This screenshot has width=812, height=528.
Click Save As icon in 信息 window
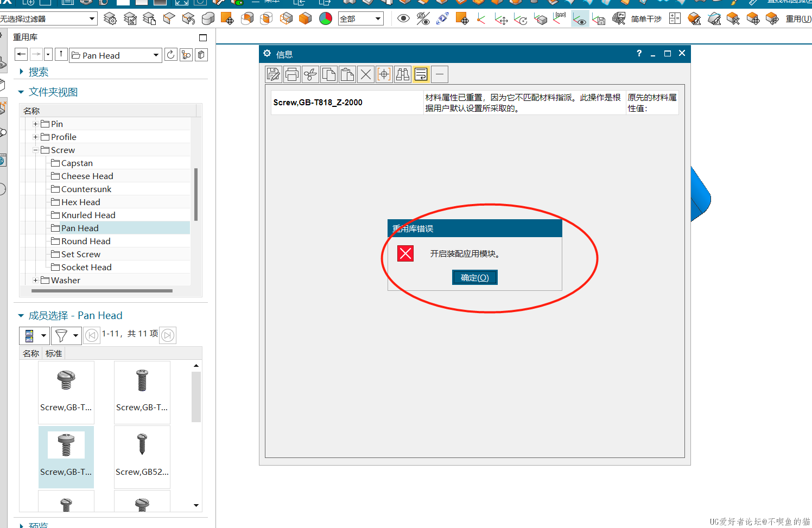point(274,74)
